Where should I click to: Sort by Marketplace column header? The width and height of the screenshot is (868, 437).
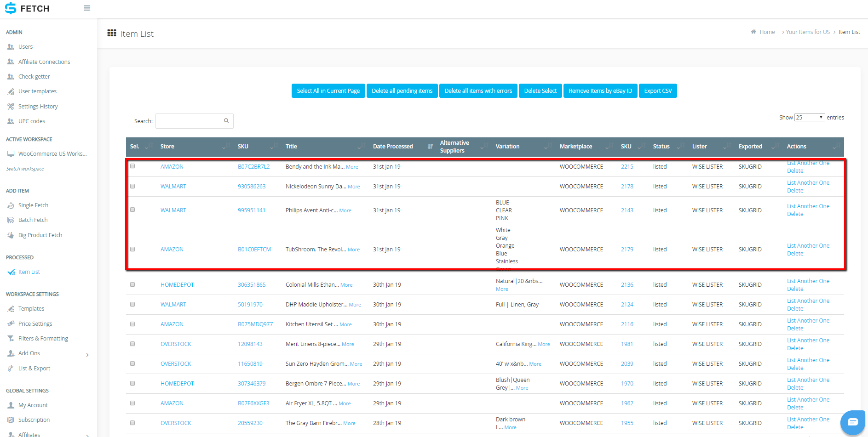(x=586, y=147)
